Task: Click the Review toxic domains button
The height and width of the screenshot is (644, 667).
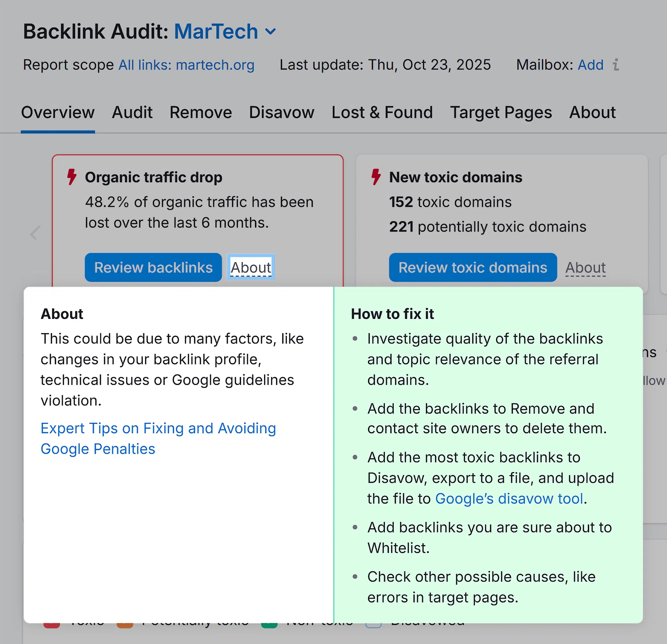Action: [472, 267]
